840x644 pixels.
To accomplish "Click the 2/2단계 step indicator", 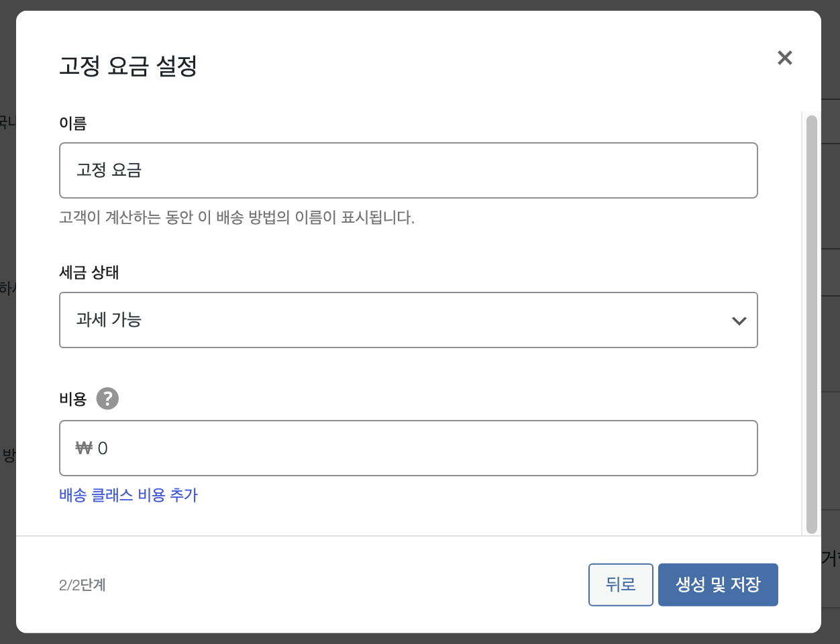I will point(83,585).
